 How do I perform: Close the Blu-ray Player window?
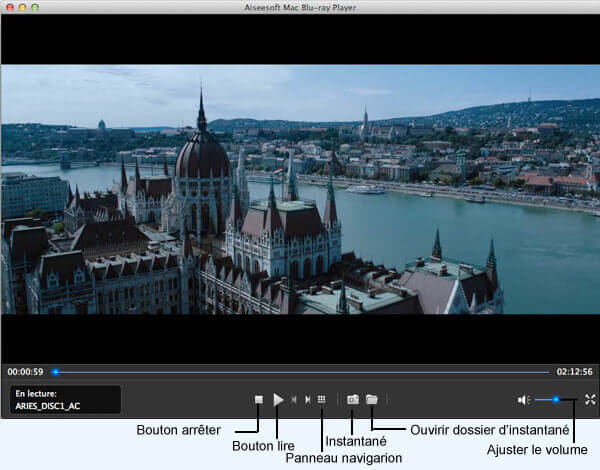[x=9, y=7]
